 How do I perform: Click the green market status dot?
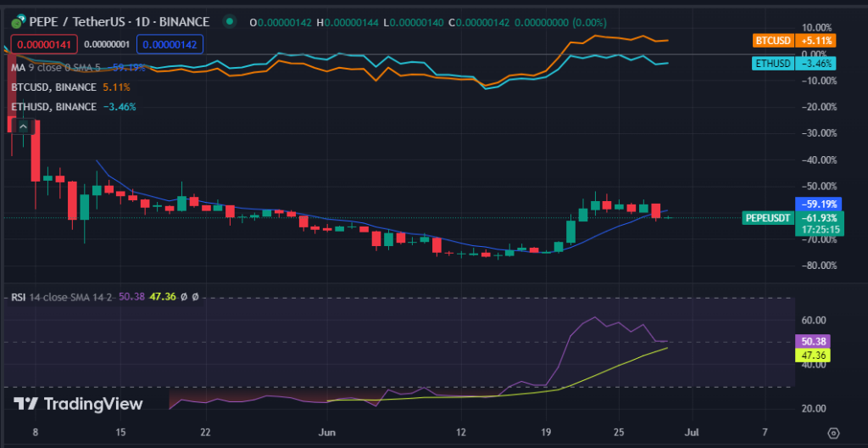[x=228, y=21]
